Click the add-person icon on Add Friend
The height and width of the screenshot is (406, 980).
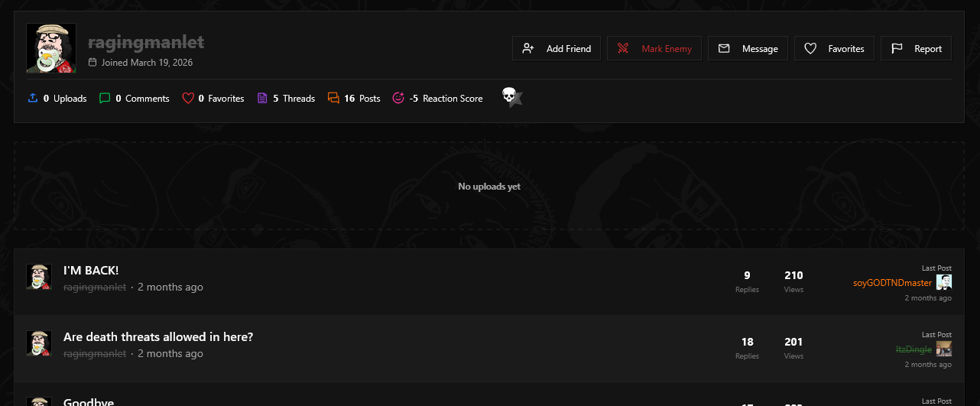click(528, 48)
